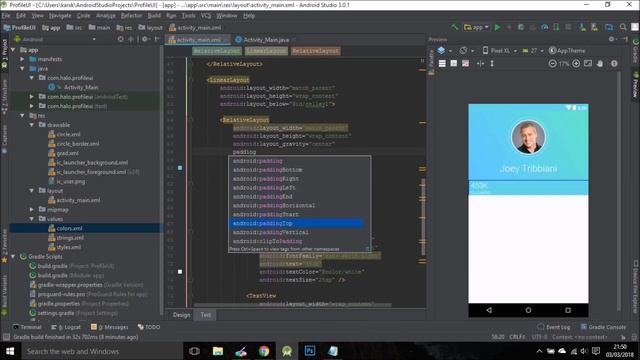Toggle the read-only lock icon in status bar
The width and height of the screenshot is (640, 360).
point(623,337)
